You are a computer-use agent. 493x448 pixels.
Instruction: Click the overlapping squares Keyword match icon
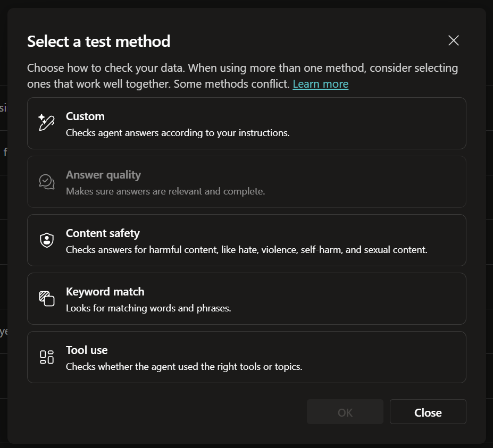click(x=46, y=299)
